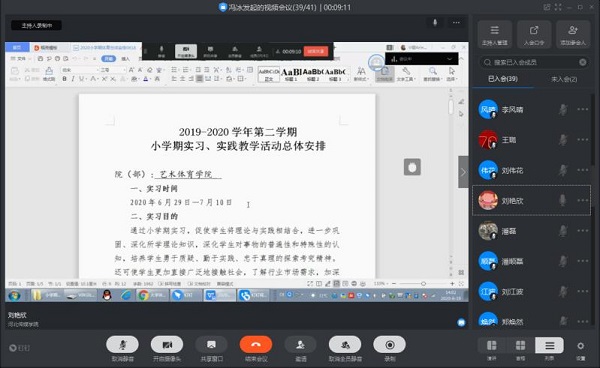Screen dimensions: 600x368
Task: Click the Italic formatting icon in shared document
Action: pyautogui.click(x=73, y=79)
